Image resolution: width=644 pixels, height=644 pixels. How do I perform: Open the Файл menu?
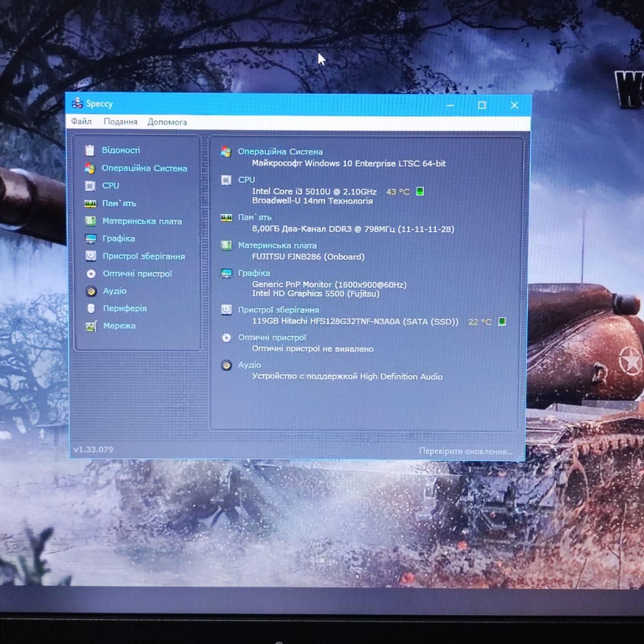pyautogui.click(x=82, y=121)
